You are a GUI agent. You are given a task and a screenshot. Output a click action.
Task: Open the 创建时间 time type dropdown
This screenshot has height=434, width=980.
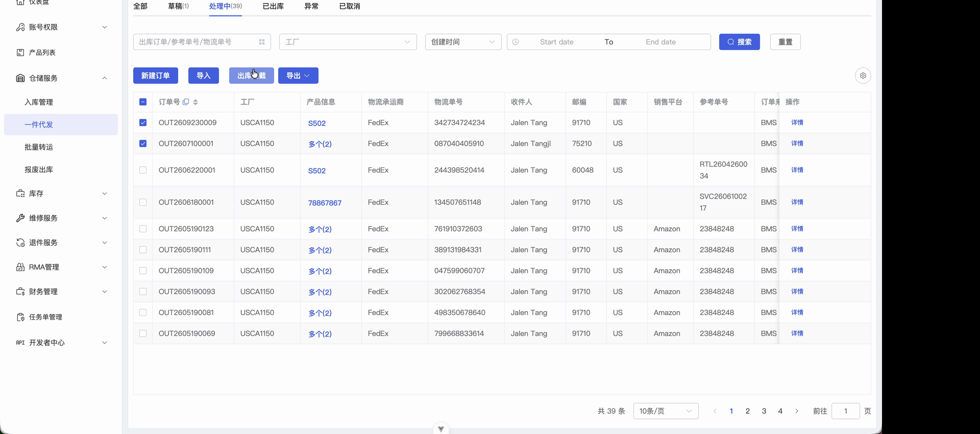pyautogui.click(x=463, y=42)
